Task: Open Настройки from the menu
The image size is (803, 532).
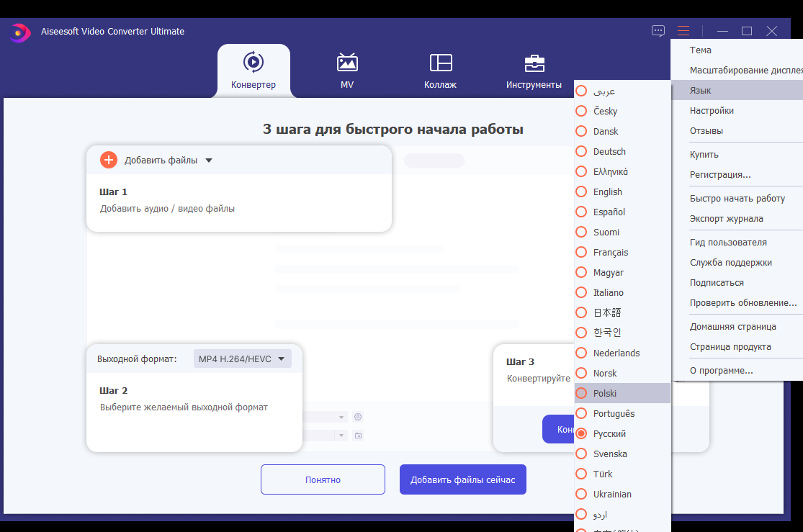Action: [x=737, y=111]
